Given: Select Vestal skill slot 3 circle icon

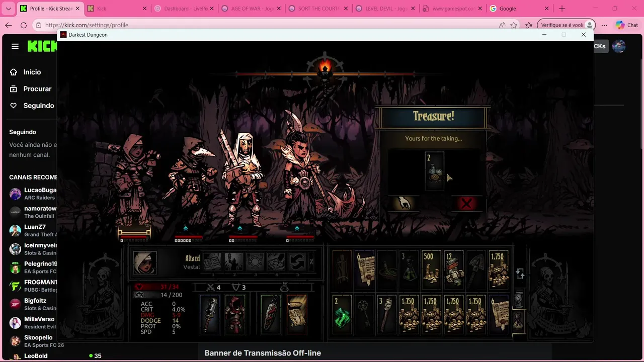Looking at the screenshot, I should (x=255, y=262).
